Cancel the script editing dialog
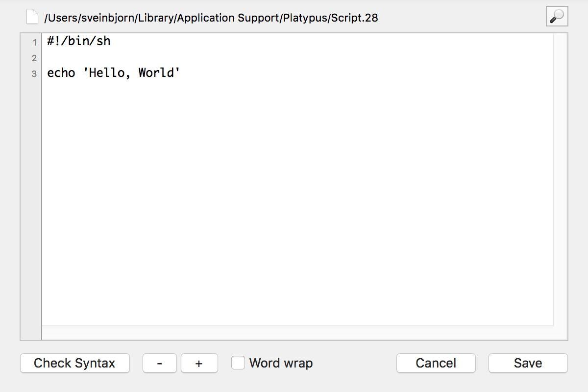 pos(436,363)
